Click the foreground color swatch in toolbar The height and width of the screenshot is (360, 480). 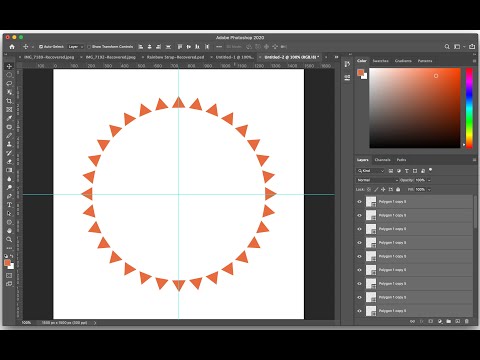click(7, 263)
